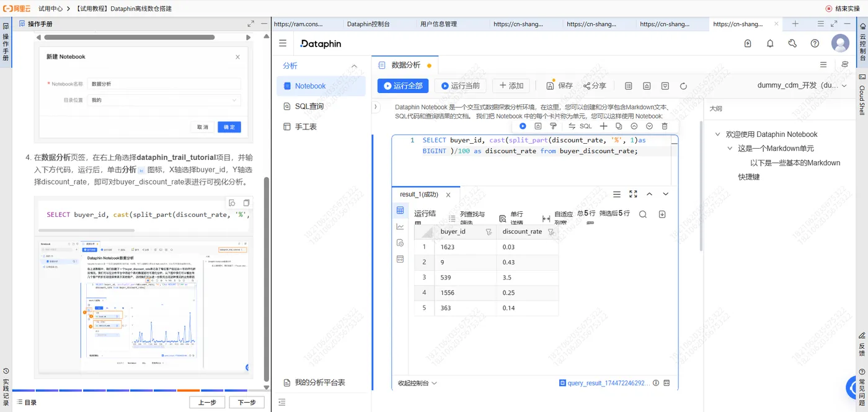Collapse the 分析 sidebar section
The image size is (868, 412).
355,66
